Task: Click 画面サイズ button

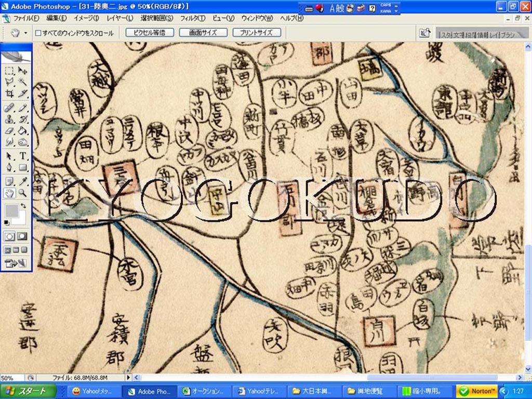Action: pos(203,33)
